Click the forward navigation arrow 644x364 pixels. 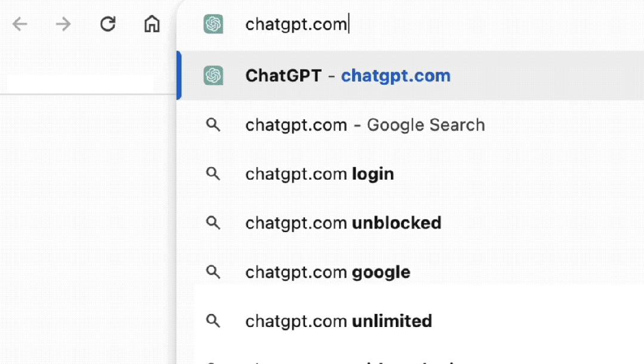pos(63,24)
